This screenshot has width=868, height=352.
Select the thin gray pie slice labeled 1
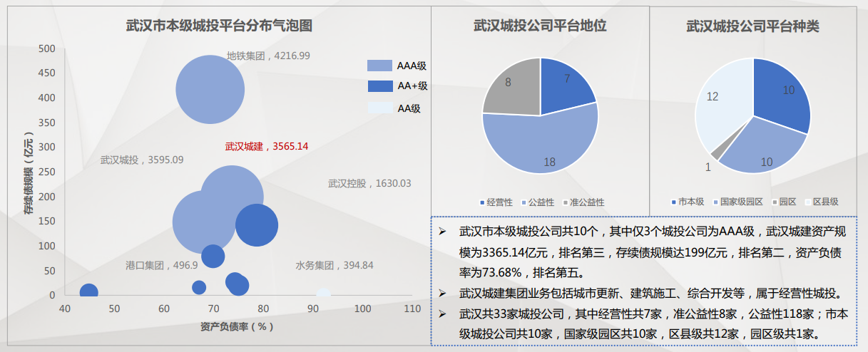(718, 152)
